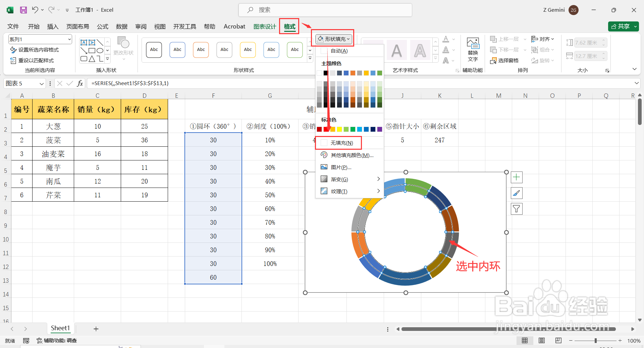The image size is (644, 348).
Task: Open Customize Quick Access Toolbar dropdown
Action: click(x=67, y=10)
